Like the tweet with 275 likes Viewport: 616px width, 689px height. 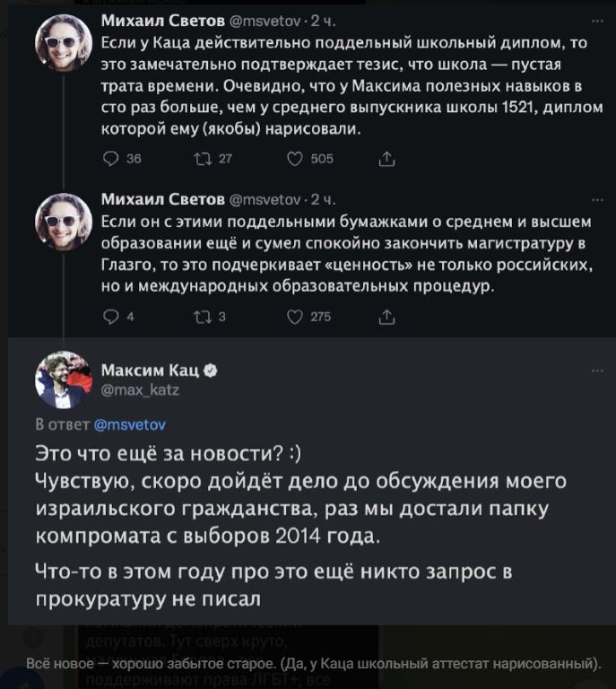coord(295,316)
